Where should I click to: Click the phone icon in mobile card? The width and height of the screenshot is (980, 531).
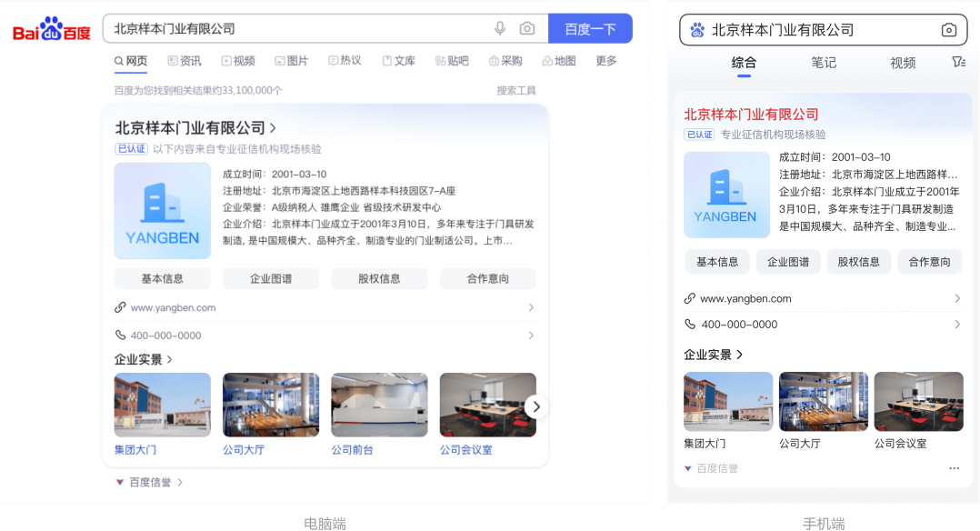tap(689, 324)
